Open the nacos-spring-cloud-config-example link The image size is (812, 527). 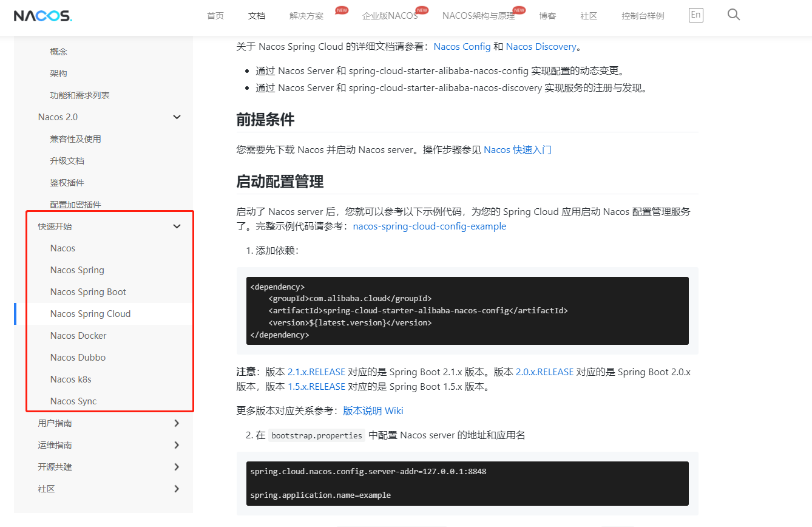[x=430, y=226]
